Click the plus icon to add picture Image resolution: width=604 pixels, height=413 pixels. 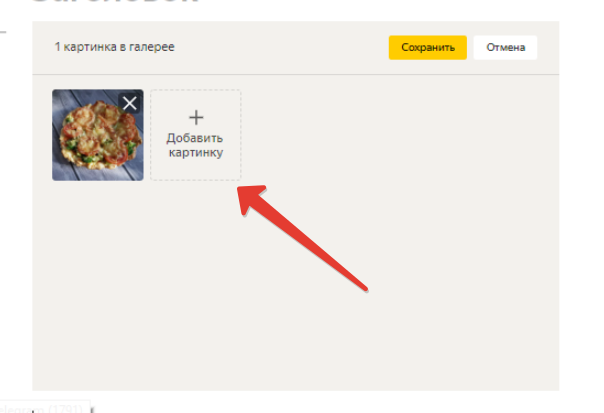(196, 118)
